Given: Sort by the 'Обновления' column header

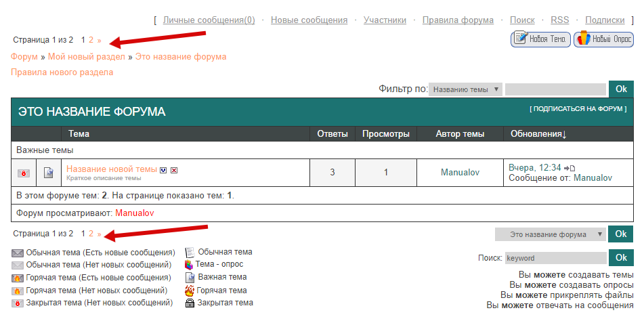Looking at the screenshot, I should coord(538,134).
